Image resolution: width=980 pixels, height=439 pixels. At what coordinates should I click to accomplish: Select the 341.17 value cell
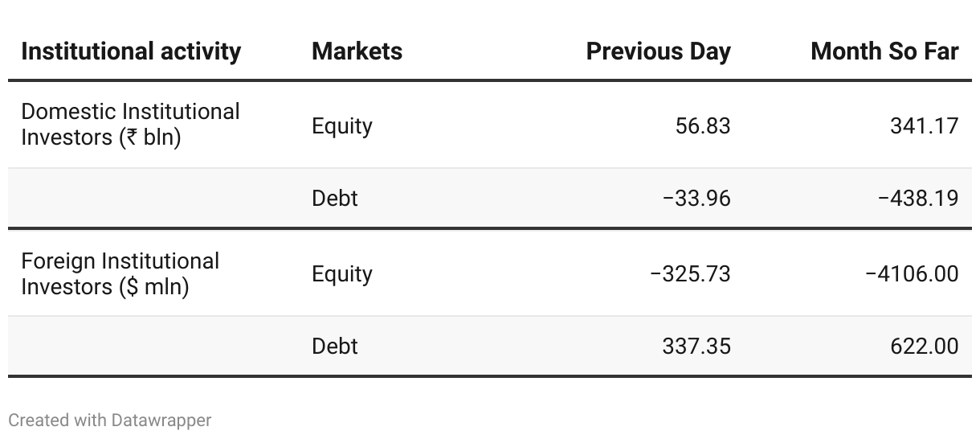point(924,126)
